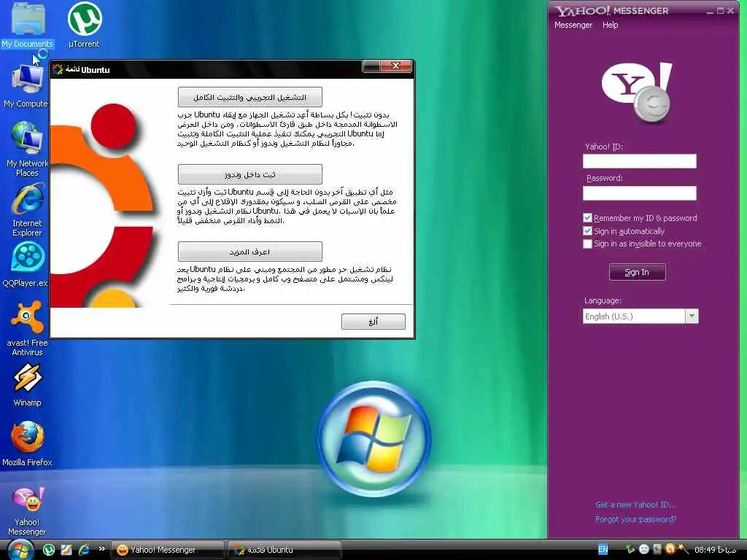Open Yahoo! Messenger desktop icon
747x560 pixels.
click(x=27, y=510)
